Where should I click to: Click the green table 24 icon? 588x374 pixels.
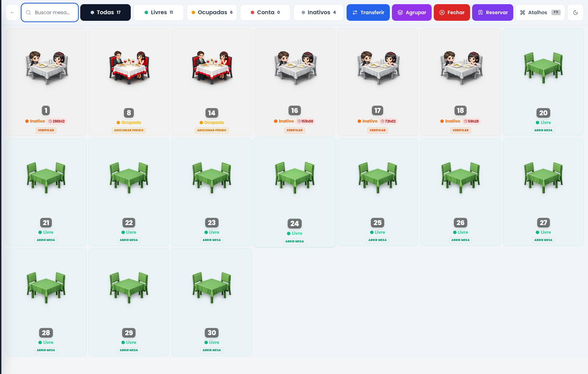click(x=295, y=178)
